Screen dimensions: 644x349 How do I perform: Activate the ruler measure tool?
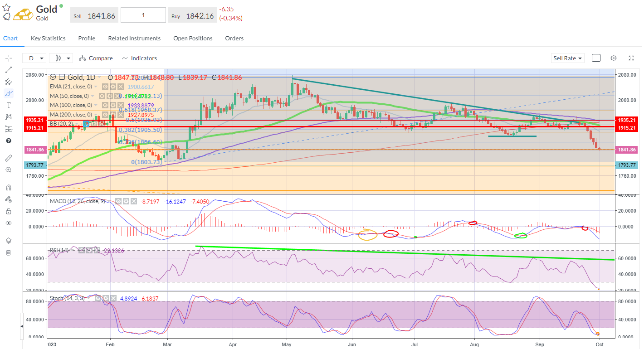[9, 158]
